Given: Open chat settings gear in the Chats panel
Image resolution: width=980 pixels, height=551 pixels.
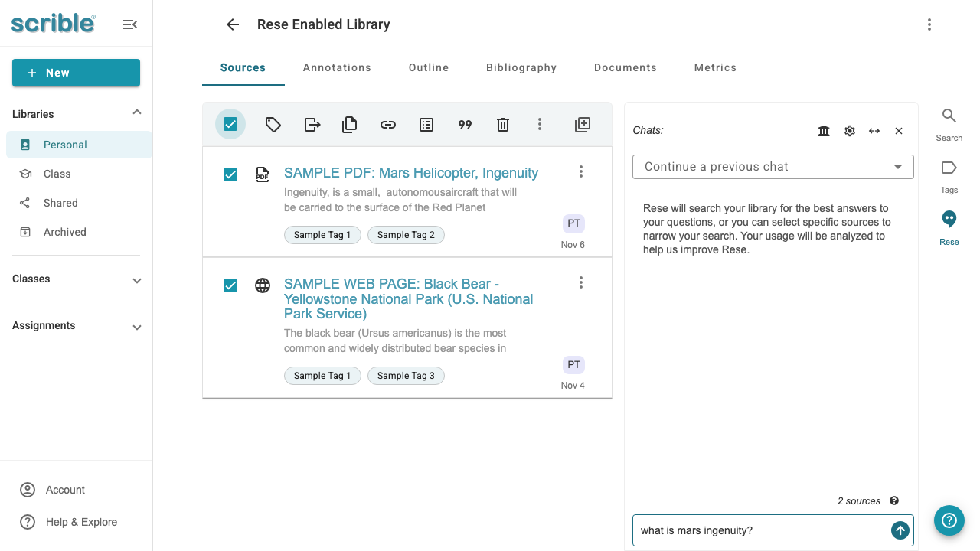Looking at the screenshot, I should point(849,130).
